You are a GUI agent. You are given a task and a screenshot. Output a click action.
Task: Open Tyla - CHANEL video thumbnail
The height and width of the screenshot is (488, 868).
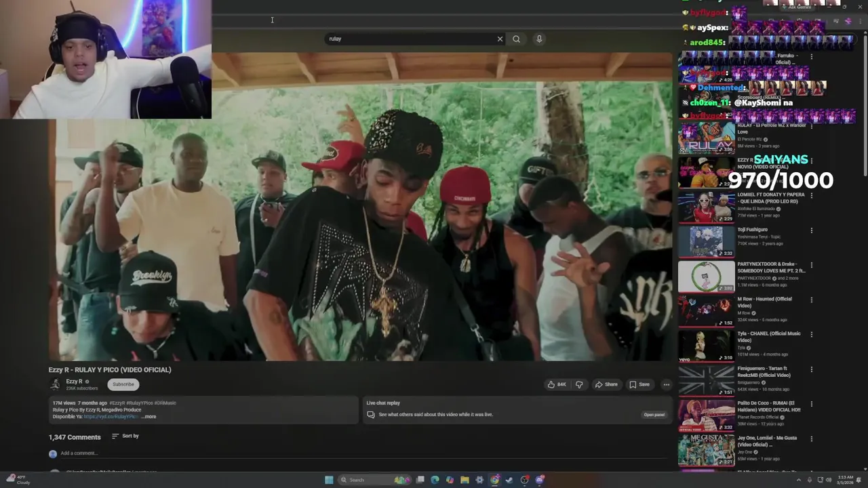pyautogui.click(x=707, y=346)
